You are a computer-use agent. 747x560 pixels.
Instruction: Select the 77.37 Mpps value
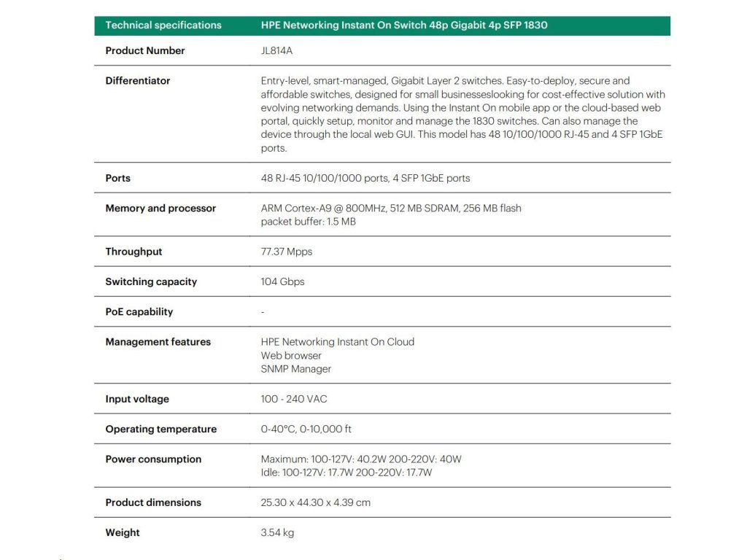[286, 252]
